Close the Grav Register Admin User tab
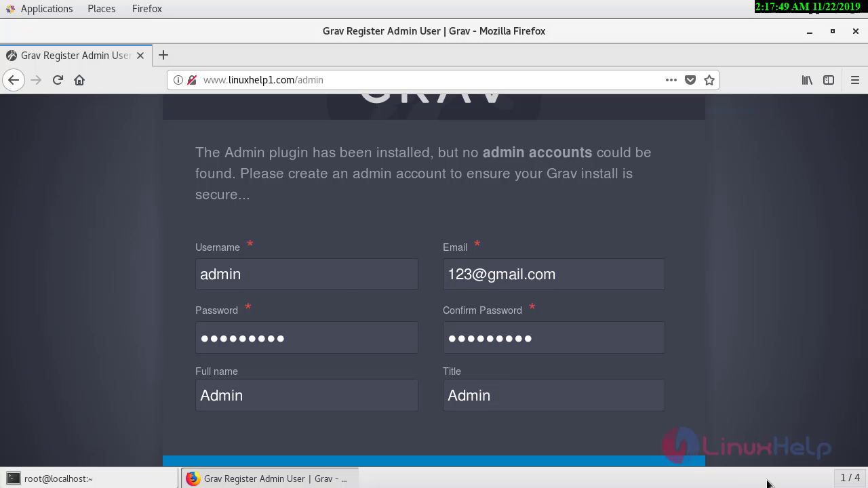 140,56
